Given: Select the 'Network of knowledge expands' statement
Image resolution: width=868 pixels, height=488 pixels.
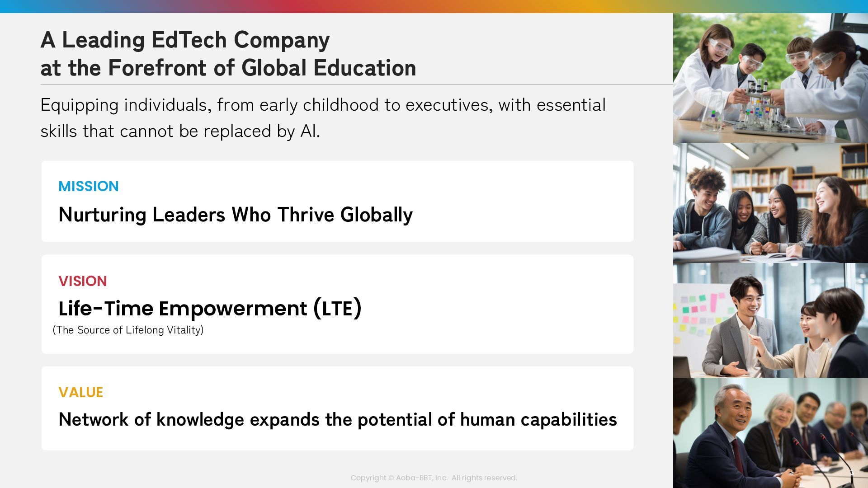Looking at the screenshot, I should [x=337, y=419].
